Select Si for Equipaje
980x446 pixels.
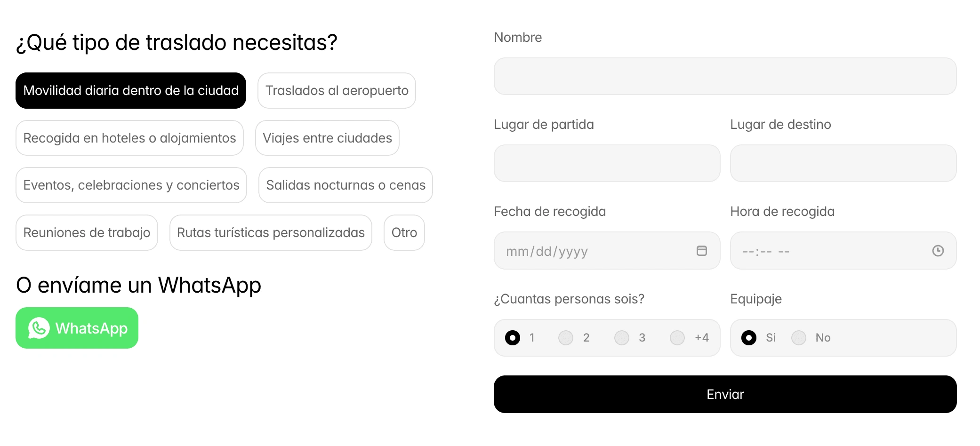(x=749, y=337)
